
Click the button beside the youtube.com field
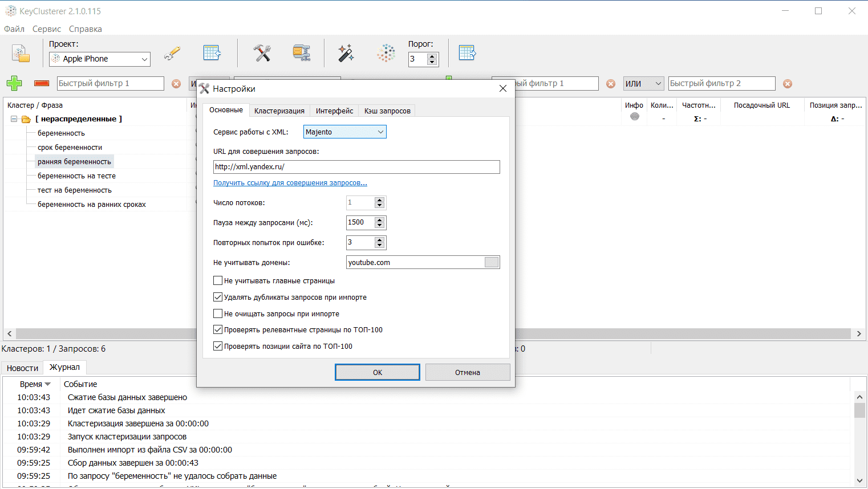click(492, 262)
